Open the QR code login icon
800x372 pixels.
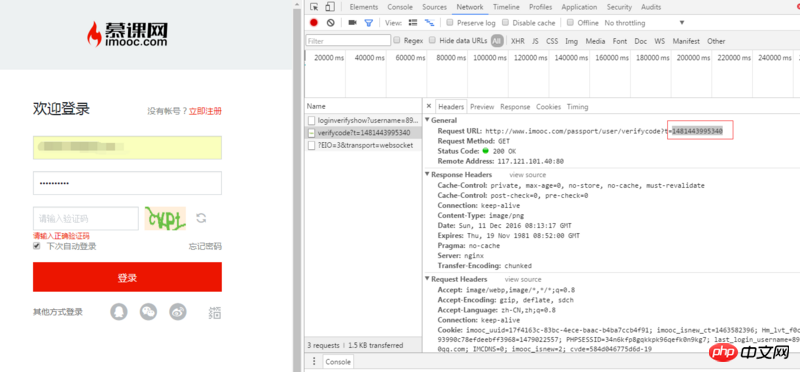click(215, 313)
